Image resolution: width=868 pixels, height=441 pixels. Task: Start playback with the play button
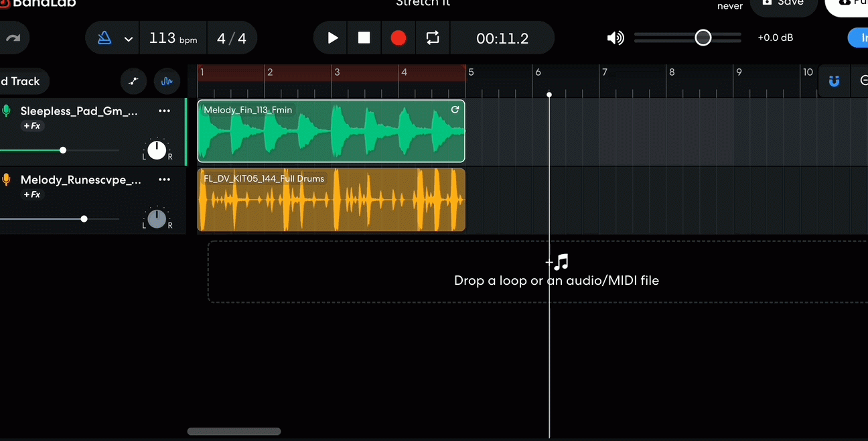(x=330, y=38)
